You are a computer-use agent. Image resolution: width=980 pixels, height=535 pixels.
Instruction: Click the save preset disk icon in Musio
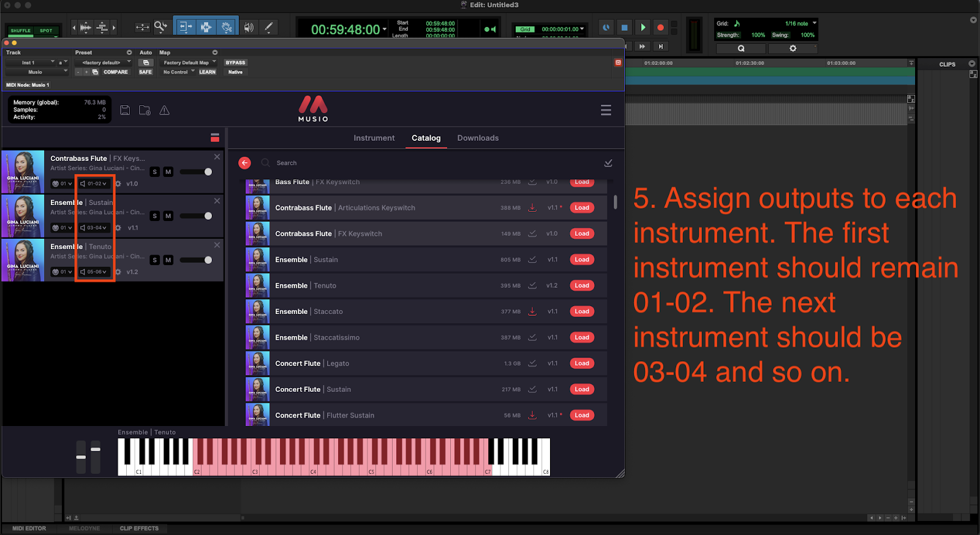coord(125,110)
